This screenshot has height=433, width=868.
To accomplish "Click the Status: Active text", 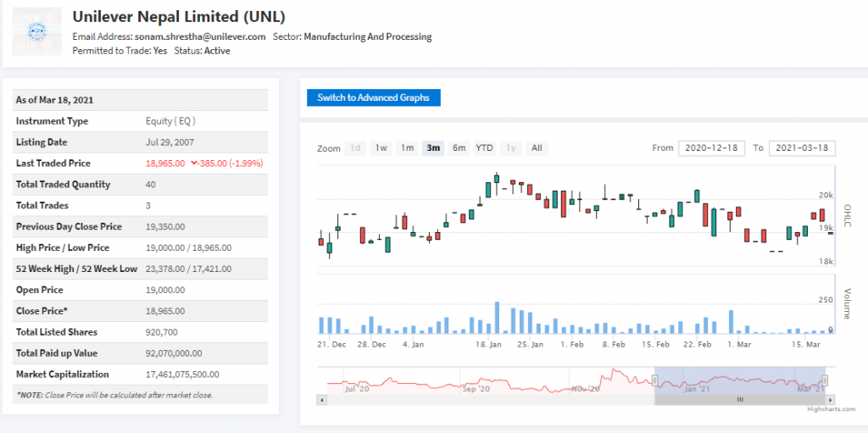I will [202, 50].
